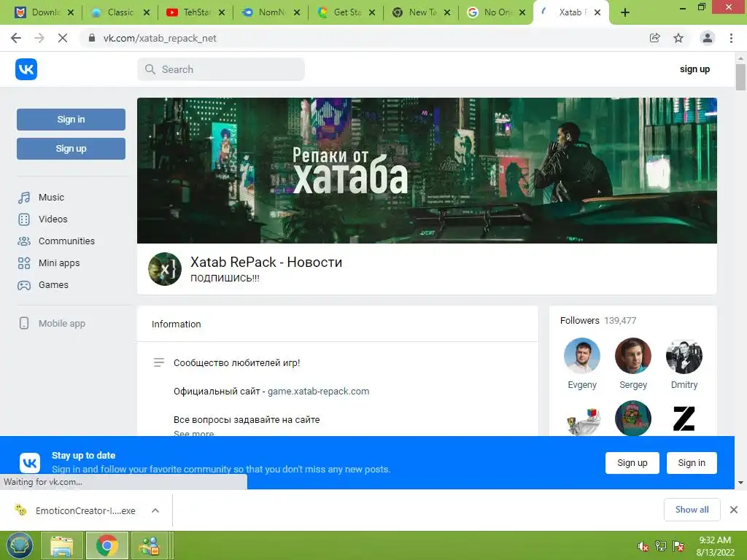This screenshot has height=560, width=747.
Task: Open follower Evgeny's profile picture
Action: click(x=581, y=356)
